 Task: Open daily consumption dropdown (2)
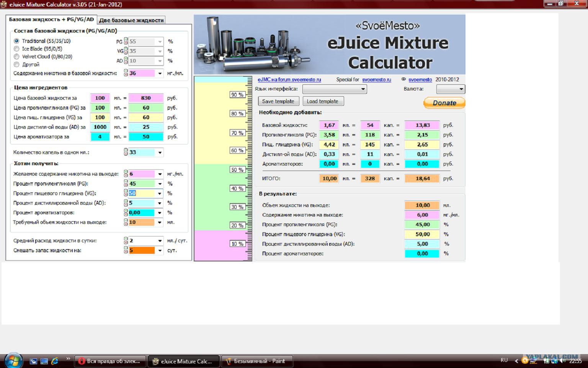160,241
